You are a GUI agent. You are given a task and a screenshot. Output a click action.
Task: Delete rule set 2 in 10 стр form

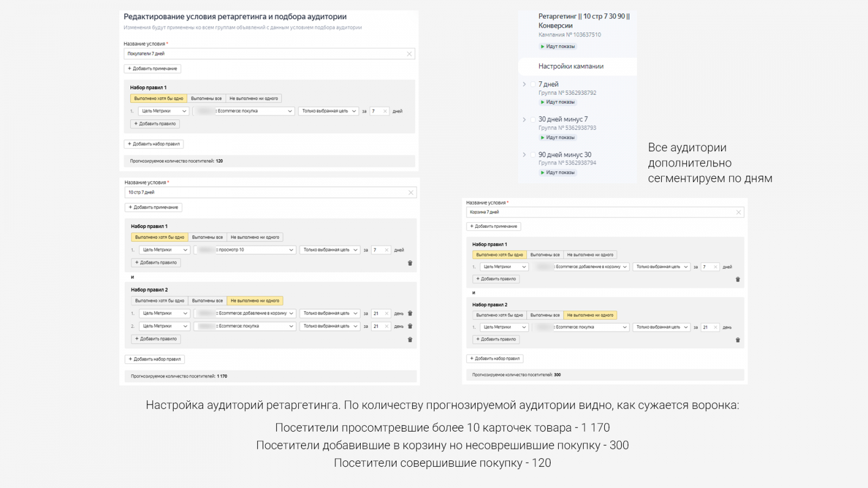coord(410,340)
